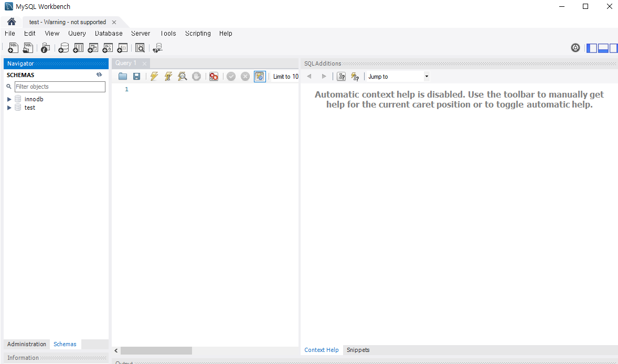The height and width of the screenshot is (364, 618).
Task: Switch to the Context Help tab
Action: click(x=321, y=350)
